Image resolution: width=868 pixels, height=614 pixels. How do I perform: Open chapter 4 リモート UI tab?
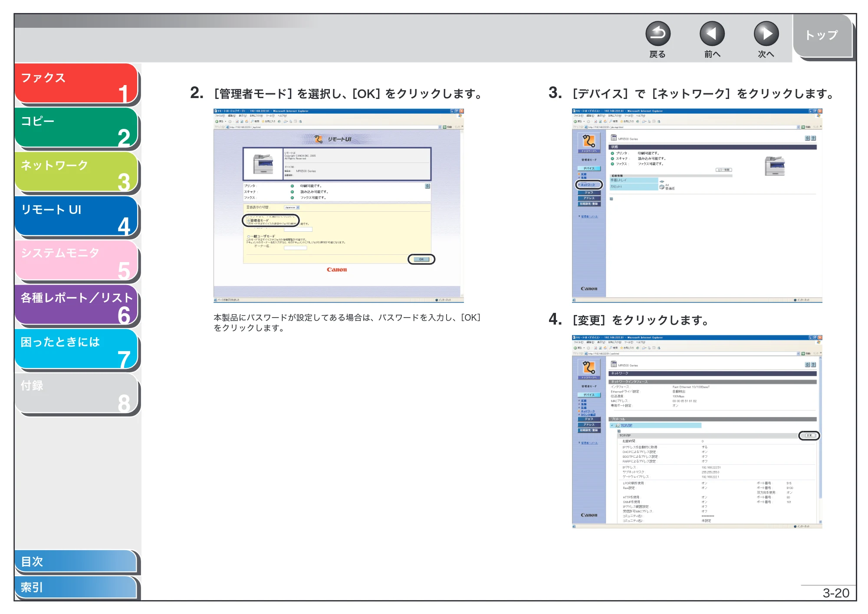(x=76, y=216)
